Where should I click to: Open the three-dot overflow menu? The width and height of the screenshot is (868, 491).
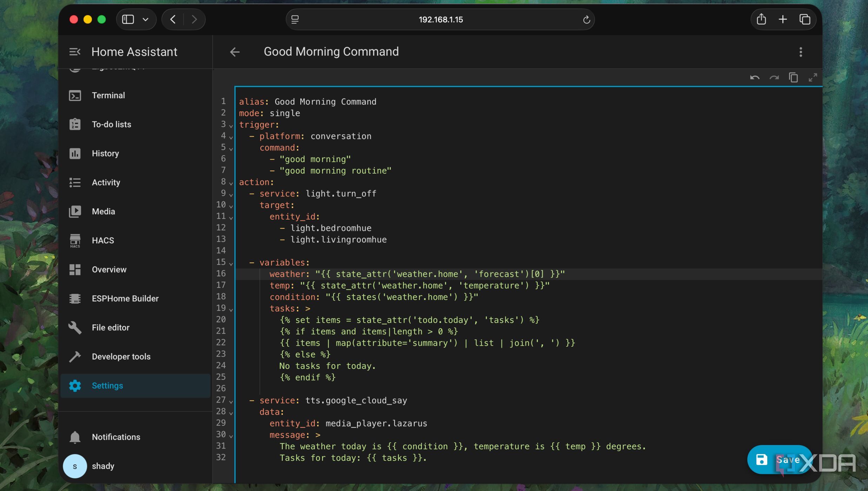pos(801,52)
